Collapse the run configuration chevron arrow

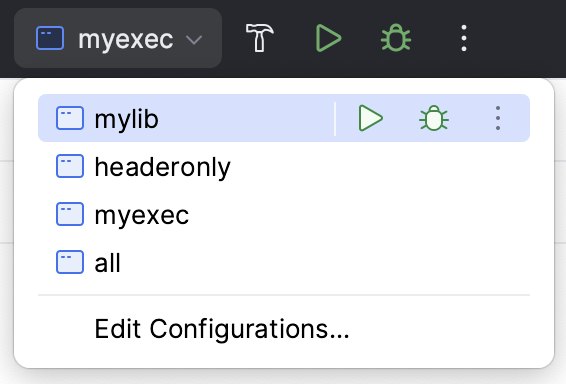click(194, 39)
